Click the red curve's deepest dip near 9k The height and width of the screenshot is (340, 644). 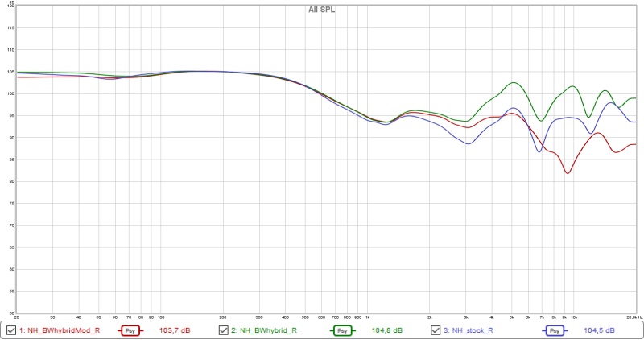point(568,173)
